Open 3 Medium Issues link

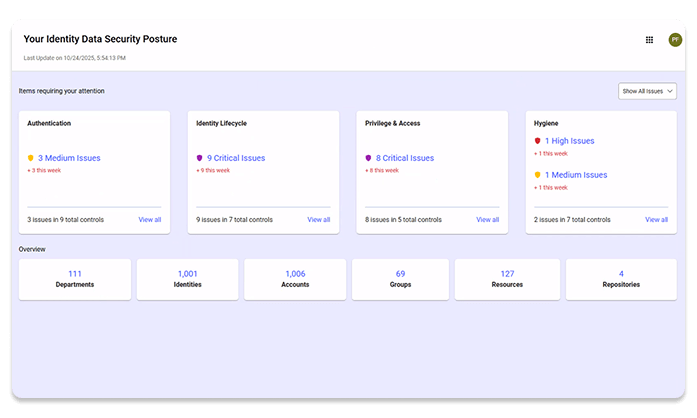point(69,158)
